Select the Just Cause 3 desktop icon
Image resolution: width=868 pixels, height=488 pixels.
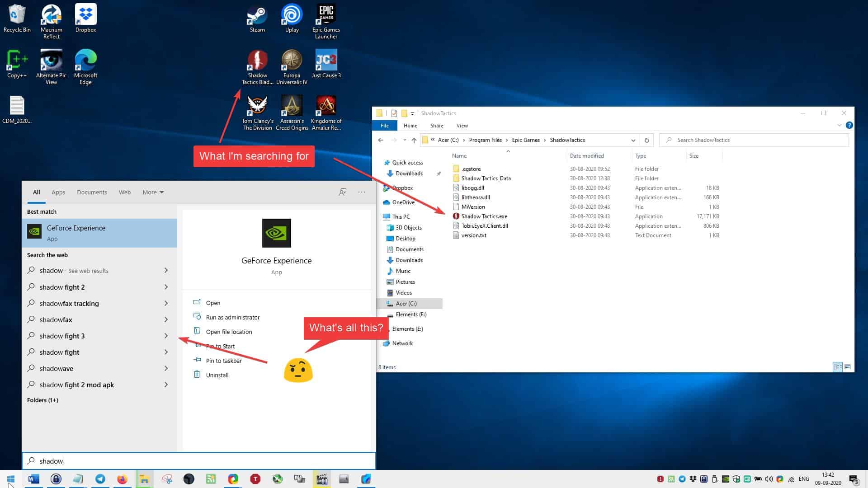click(x=326, y=64)
